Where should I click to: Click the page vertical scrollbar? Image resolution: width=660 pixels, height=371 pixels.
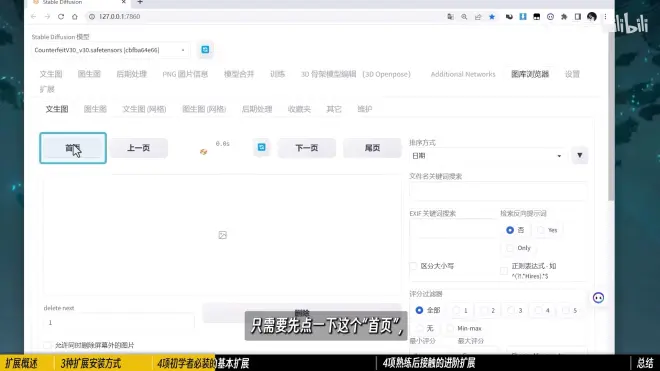click(611, 118)
